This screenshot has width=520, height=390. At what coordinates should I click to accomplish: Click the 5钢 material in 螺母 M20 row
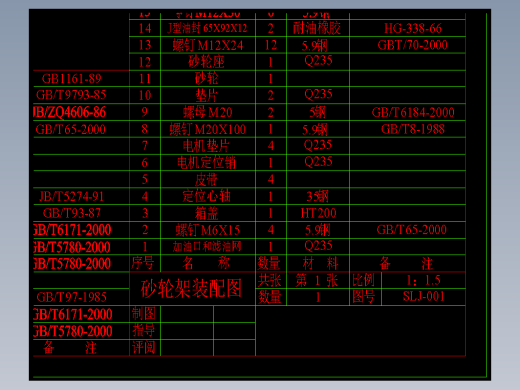317,112
